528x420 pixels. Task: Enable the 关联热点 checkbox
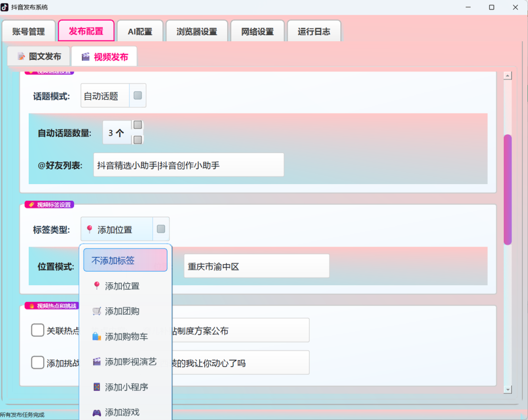(37, 330)
